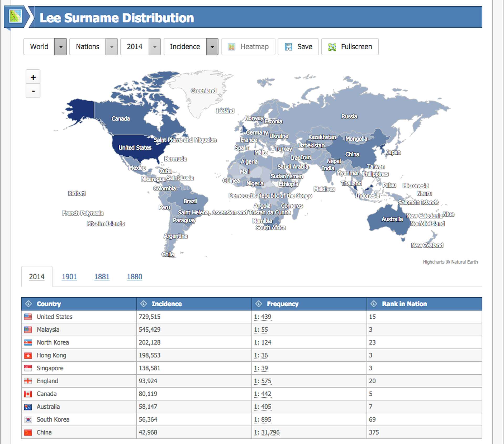Viewport: 504px width, 444px height.
Task: Click the Heatmap button icon
Action: pos(232,47)
